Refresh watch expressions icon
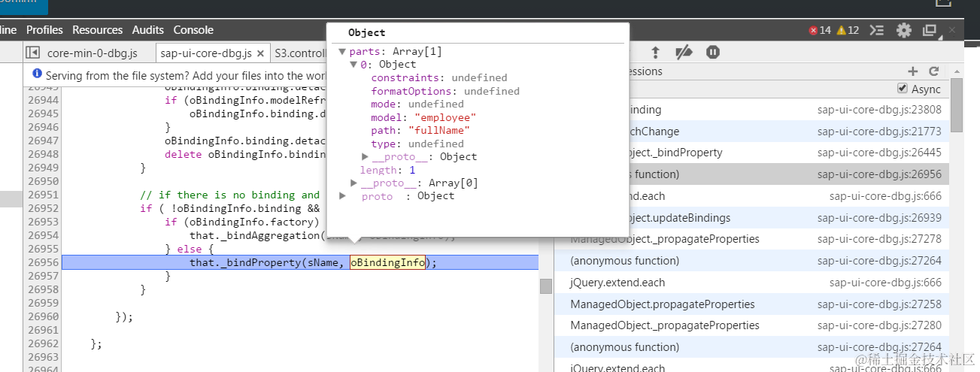Screen dimensions: 980x372 coord(934,71)
